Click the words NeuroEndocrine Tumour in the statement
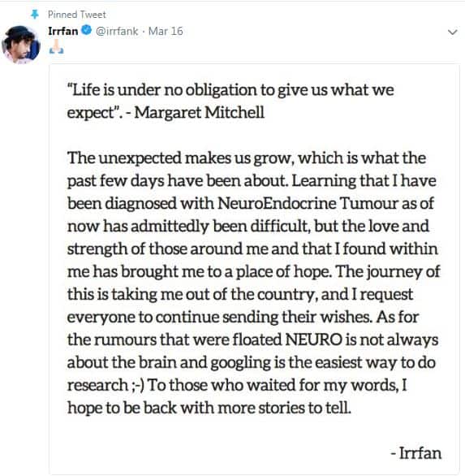 tap(307, 203)
